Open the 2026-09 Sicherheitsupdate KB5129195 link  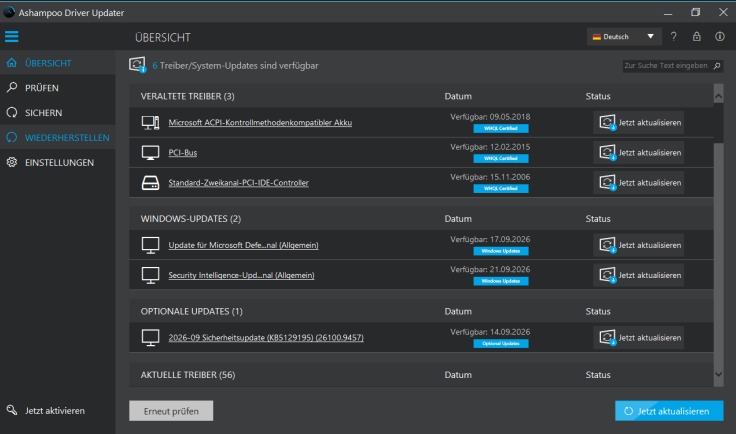266,337
